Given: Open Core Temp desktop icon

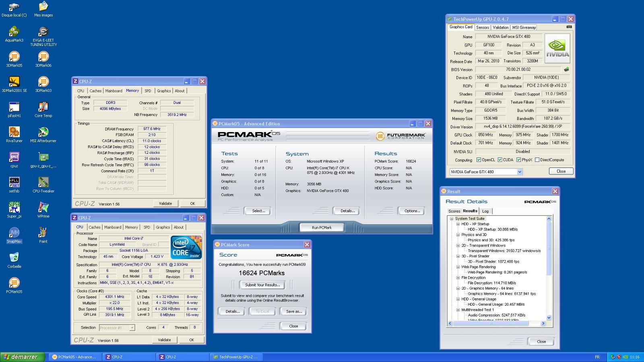Looking at the screenshot, I should coord(43,110).
